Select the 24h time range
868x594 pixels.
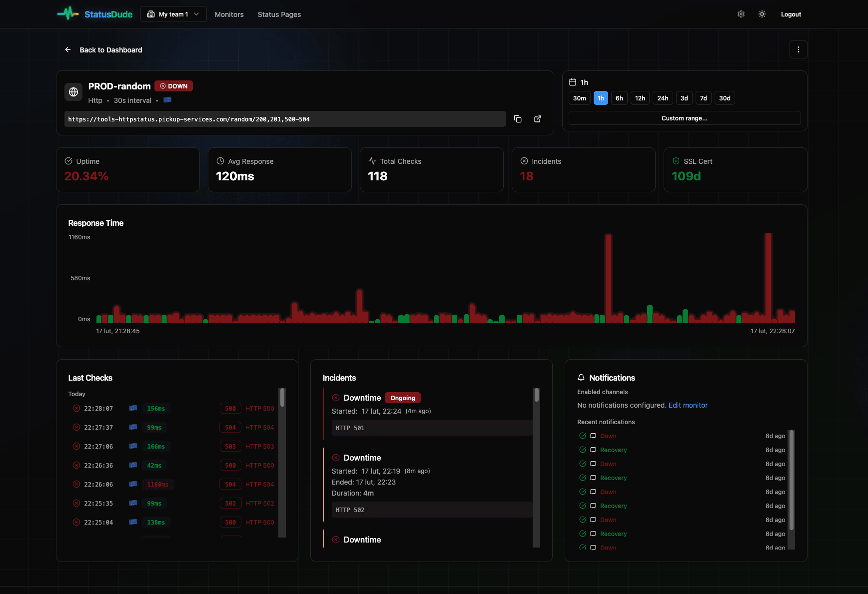(663, 98)
